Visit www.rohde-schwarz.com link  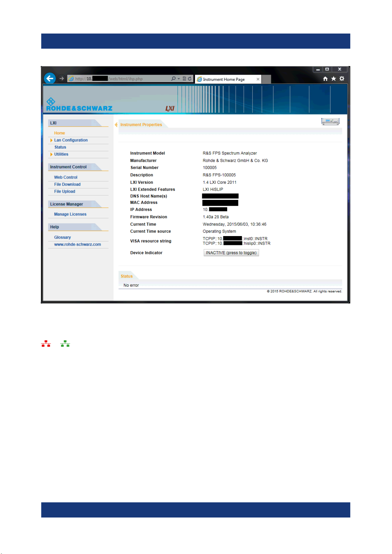tap(78, 244)
